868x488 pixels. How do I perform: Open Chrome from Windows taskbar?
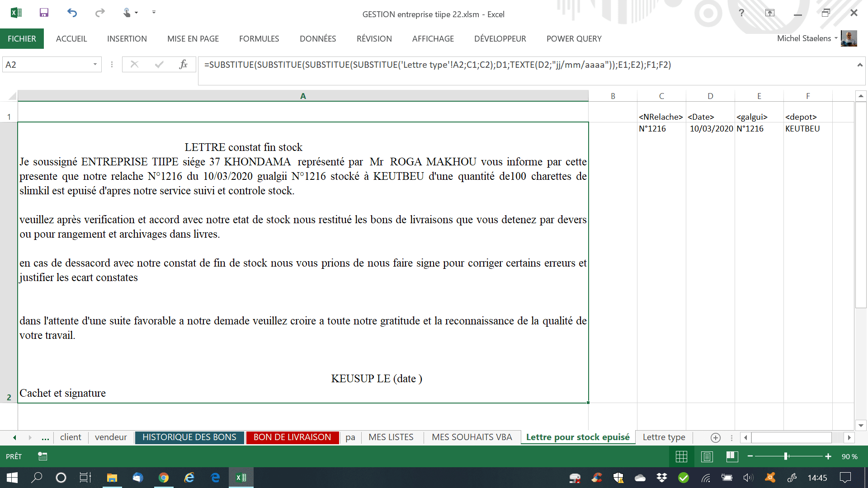(164, 478)
